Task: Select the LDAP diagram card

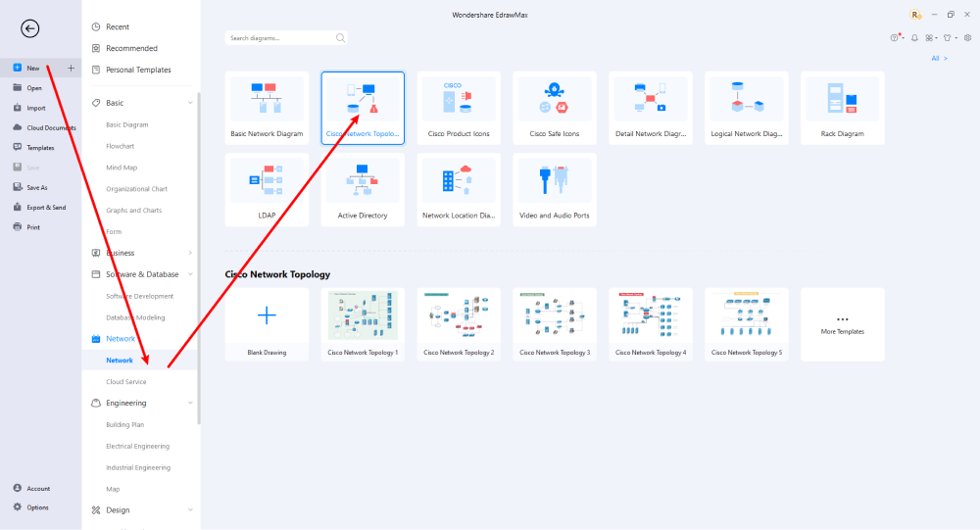Action: (267, 189)
